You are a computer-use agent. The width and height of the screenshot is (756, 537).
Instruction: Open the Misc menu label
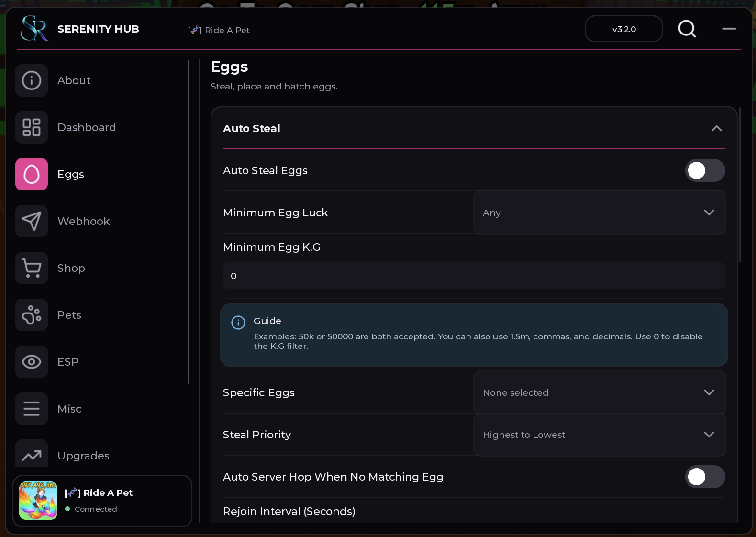pos(69,409)
